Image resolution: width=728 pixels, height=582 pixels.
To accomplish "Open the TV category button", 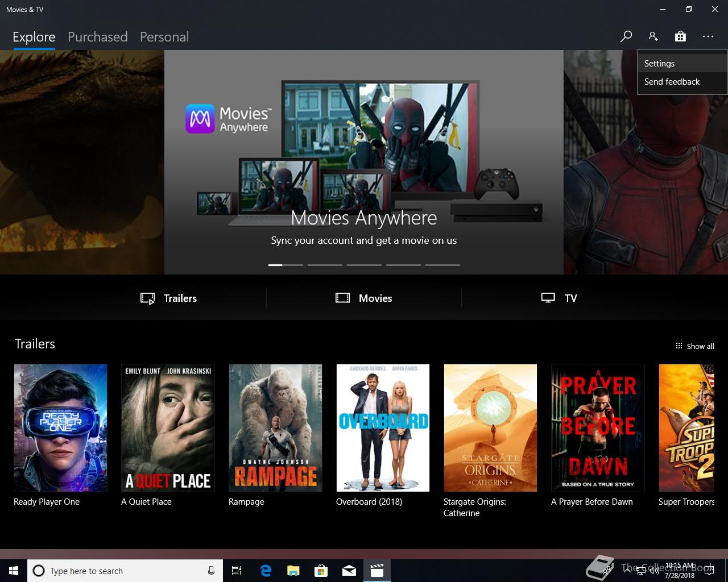I will 559,298.
